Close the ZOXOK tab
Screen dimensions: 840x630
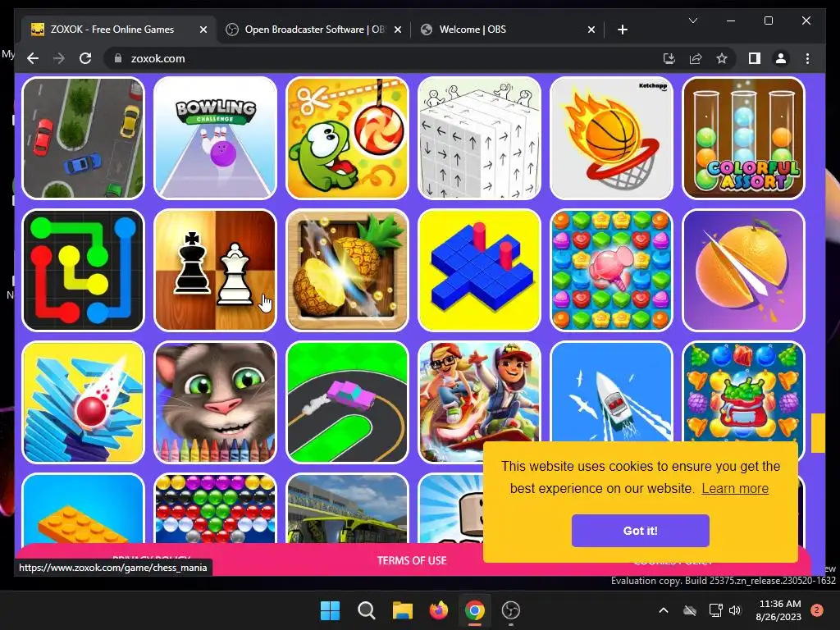click(203, 30)
